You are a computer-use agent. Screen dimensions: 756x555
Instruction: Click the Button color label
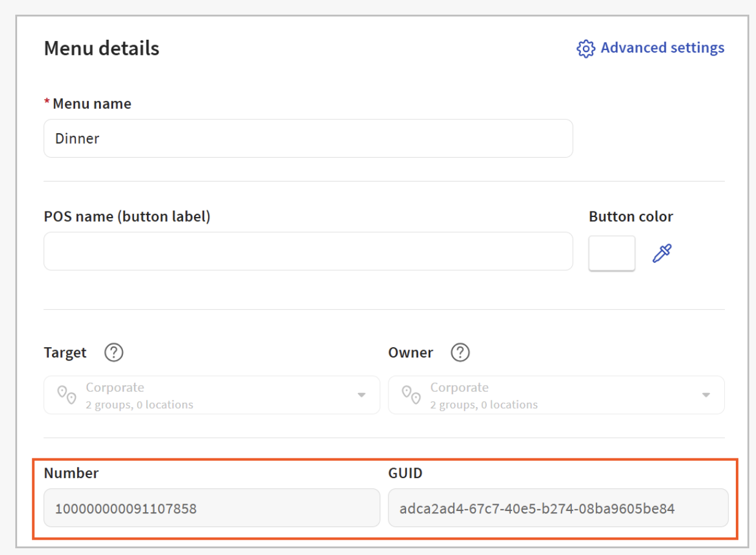point(631,217)
